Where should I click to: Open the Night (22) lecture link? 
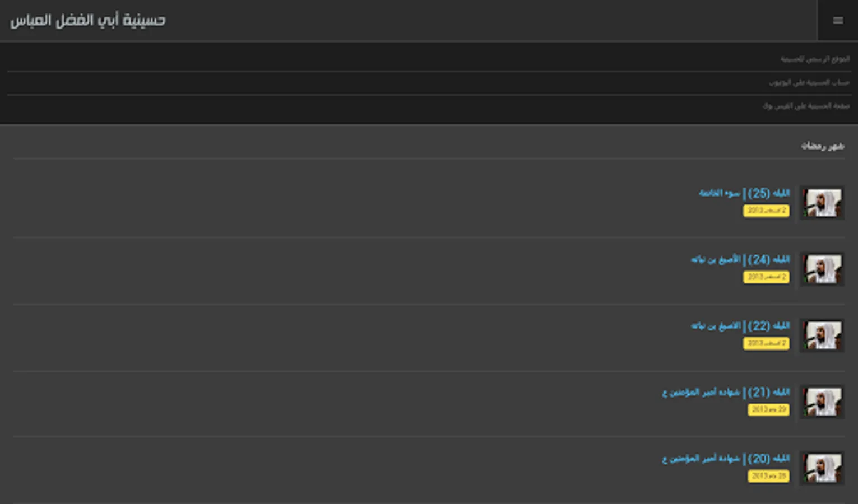740,326
